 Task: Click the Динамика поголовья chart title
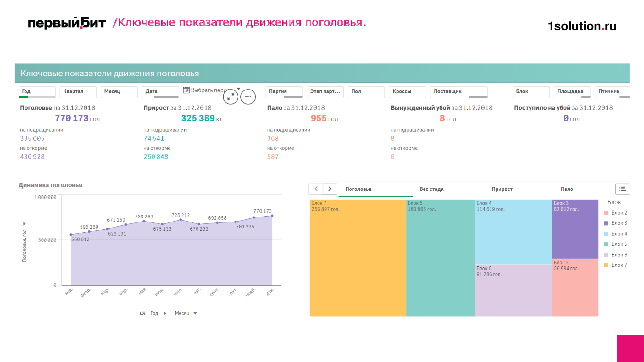[x=50, y=185]
